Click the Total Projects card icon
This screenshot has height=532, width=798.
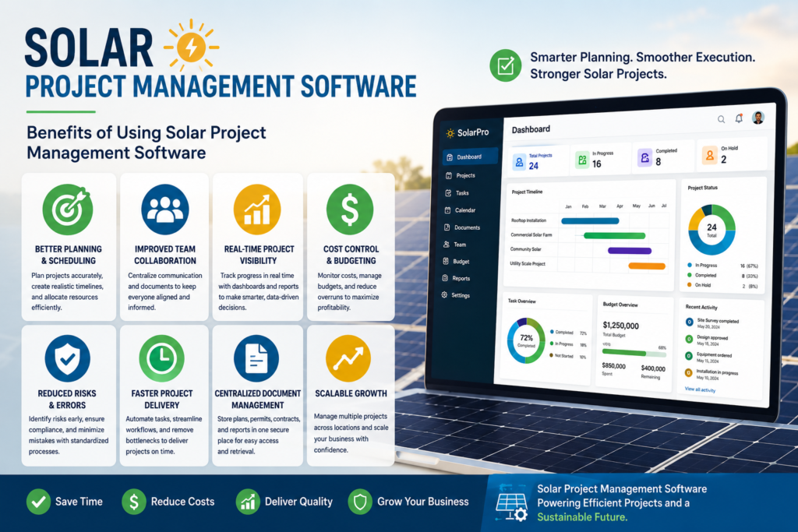519,162
